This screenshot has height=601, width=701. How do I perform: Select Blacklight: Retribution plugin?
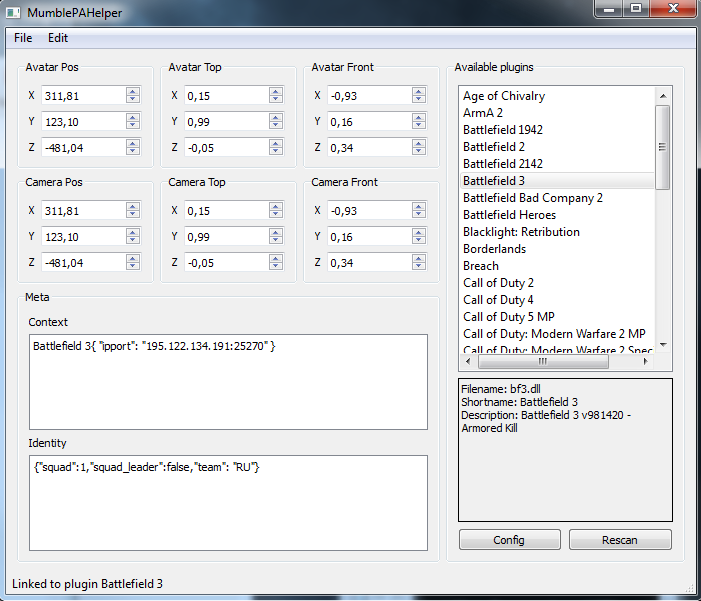pos(557,232)
